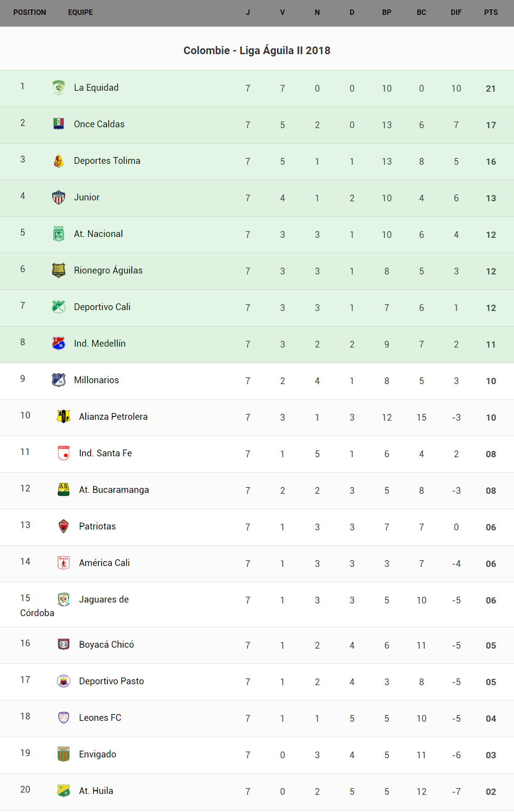Click the Junior team shield icon
514x812 pixels.
coord(59,197)
